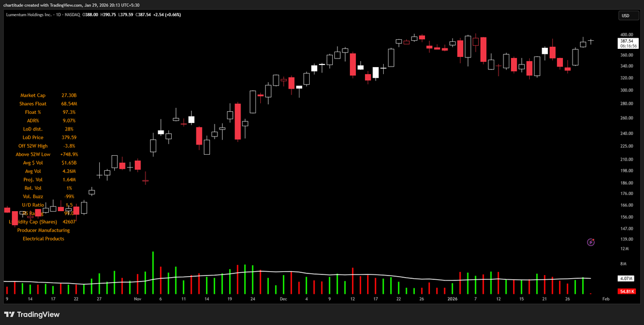Click the chartitude created with TradingView.com caption
This screenshot has width=644, height=325.
click(72, 5)
